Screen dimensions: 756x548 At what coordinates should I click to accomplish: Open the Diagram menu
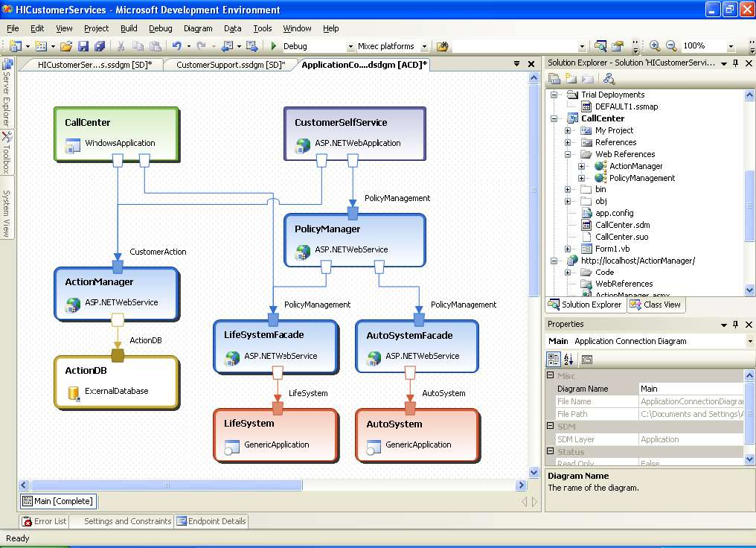[198, 28]
